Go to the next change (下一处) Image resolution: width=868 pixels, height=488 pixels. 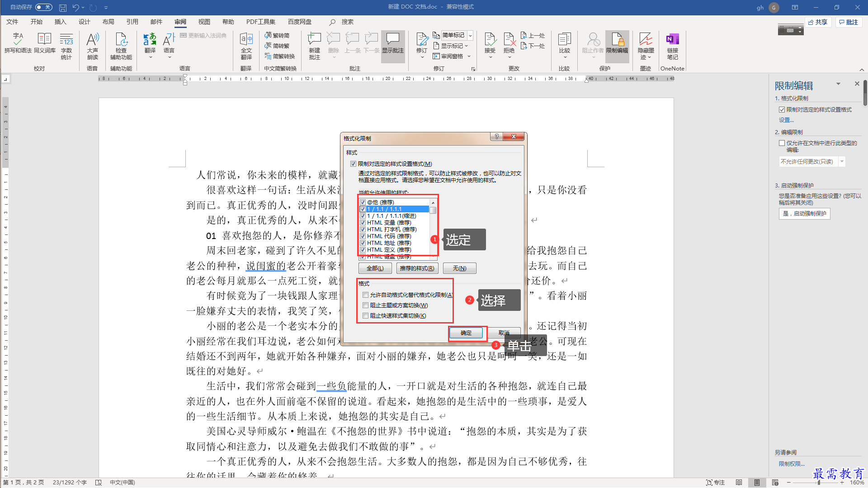point(533,46)
